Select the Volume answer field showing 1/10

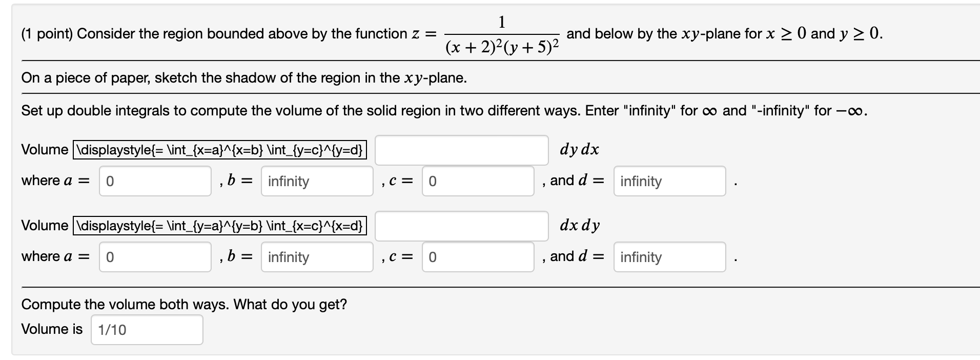(x=147, y=330)
